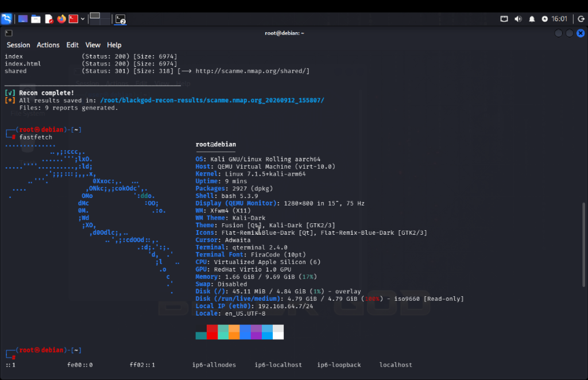Click the 'Memory: 1.66 GiB / 9.69 GiB' line
Screen dimensions: 588x380
pyautogui.click(x=256, y=277)
